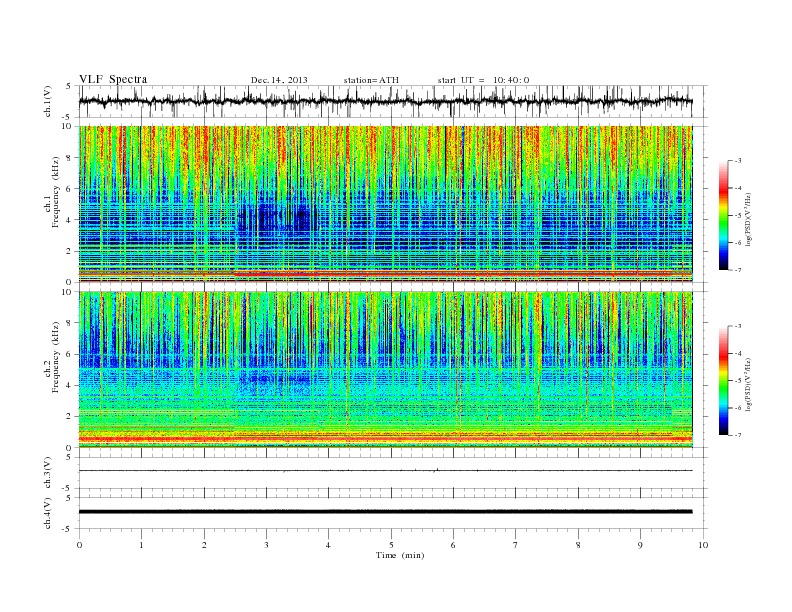
Task: Click the red low-frequency band in ch.2 spectrogram
Action: 385,438
